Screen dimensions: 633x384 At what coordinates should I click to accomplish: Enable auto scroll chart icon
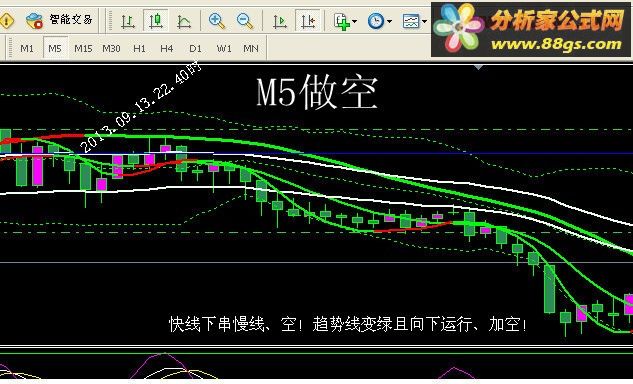coord(279,20)
